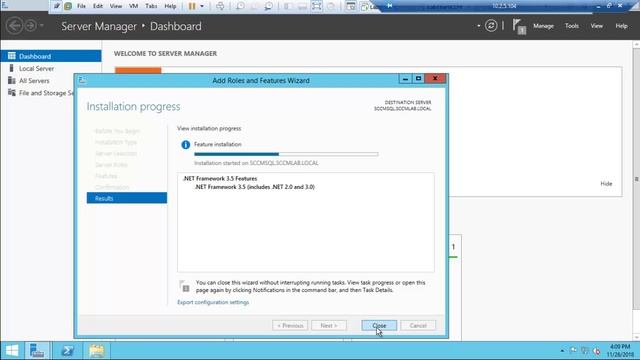Click the Close button in the wizard

point(379,325)
